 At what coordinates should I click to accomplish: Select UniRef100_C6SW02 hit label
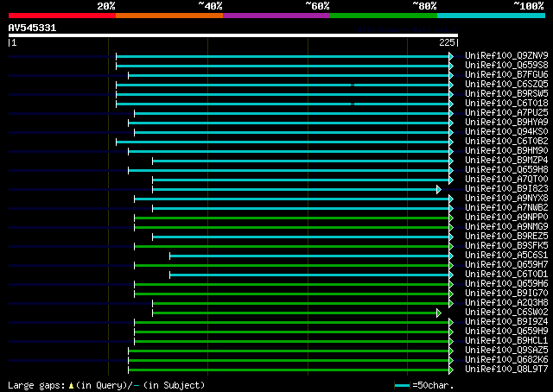[506, 313]
